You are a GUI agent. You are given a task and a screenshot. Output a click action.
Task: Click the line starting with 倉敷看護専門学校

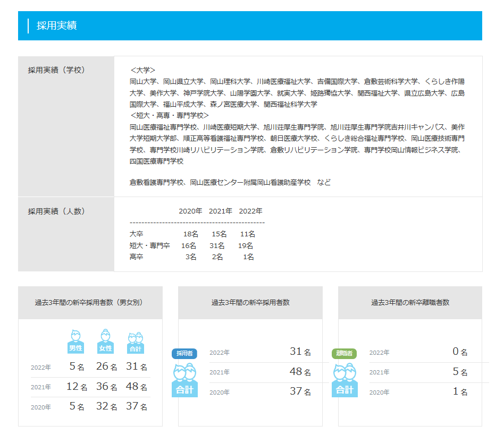tap(230, 182)
